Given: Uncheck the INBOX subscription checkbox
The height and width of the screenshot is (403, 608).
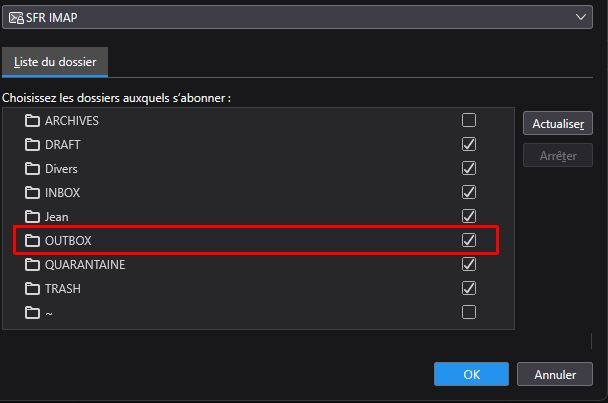Looking at the screenshot, I should [469, 193].
